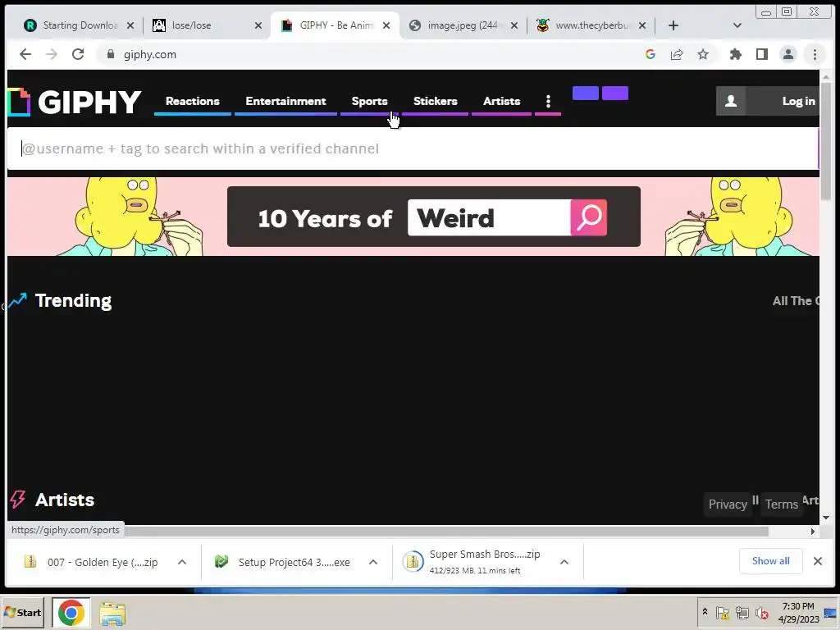Image resolution: width=840 pixels, height=630 pixels.
Task: Click the pink search magnifier button
Action: point(589,217)
